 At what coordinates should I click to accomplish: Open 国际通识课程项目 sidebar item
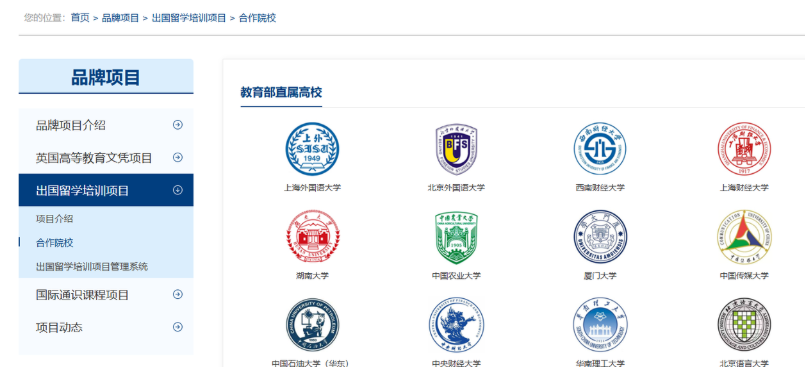tap(106, 295)
